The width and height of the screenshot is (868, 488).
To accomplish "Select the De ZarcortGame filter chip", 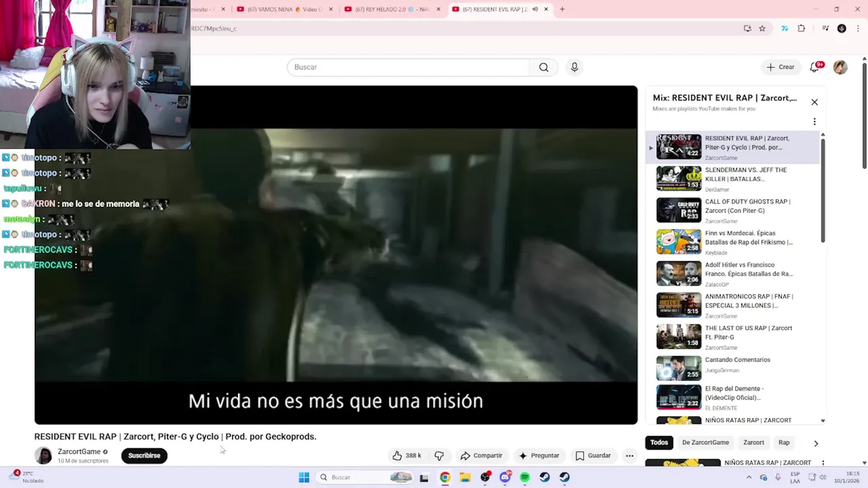I will [705, 443].
